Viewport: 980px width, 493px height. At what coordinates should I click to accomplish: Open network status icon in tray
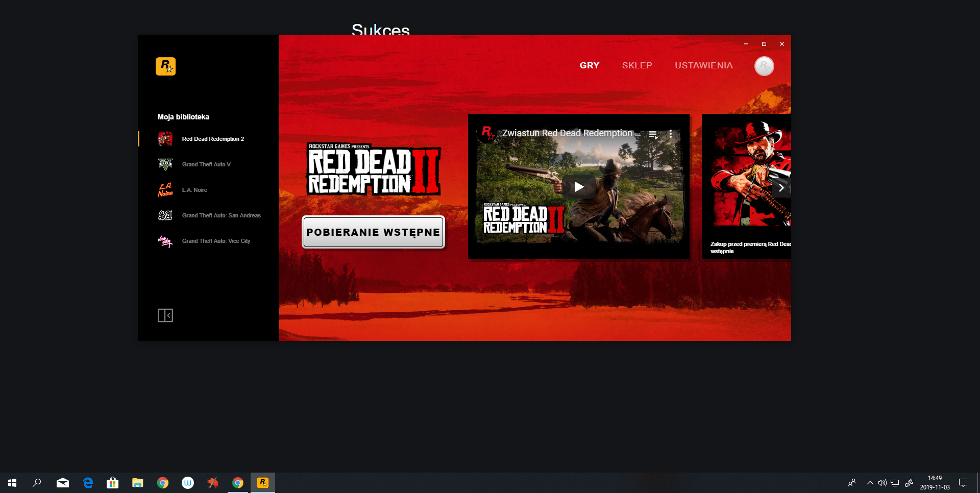895,483
